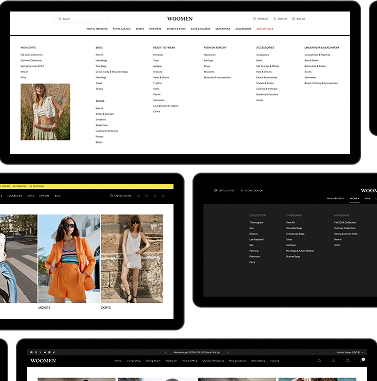Screen dimensions: 377x381
Task: Open the cart icon with badge in bottom header
Action: (363, 360)
